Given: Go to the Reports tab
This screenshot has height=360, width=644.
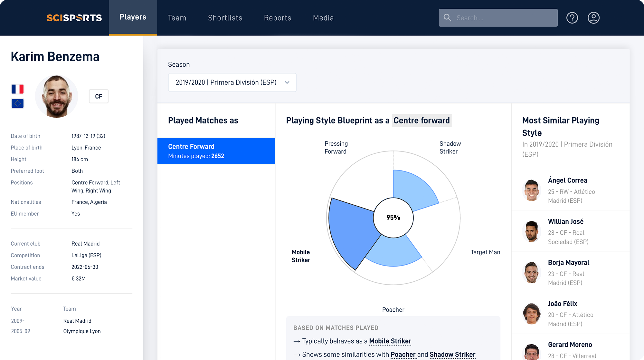Looking at the screenshot, I should coord(278,18).
